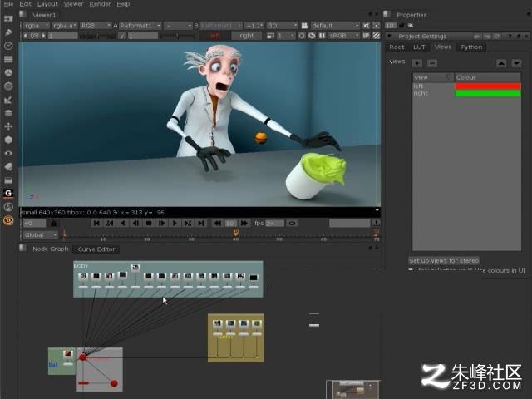Image resolution: width=532 pixels, height=399 pixels.
Task: Open the A input Reformat1 dropdown
Action: (140, 26)
